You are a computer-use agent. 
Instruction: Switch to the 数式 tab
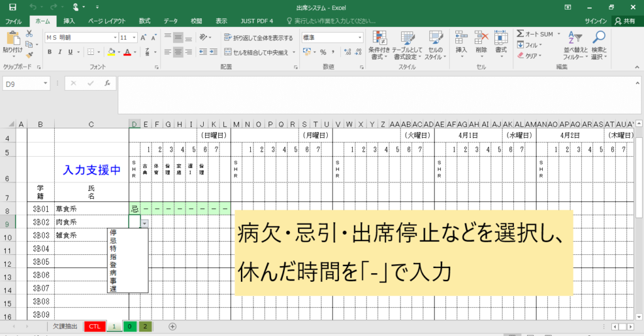(x=145, y=21)
